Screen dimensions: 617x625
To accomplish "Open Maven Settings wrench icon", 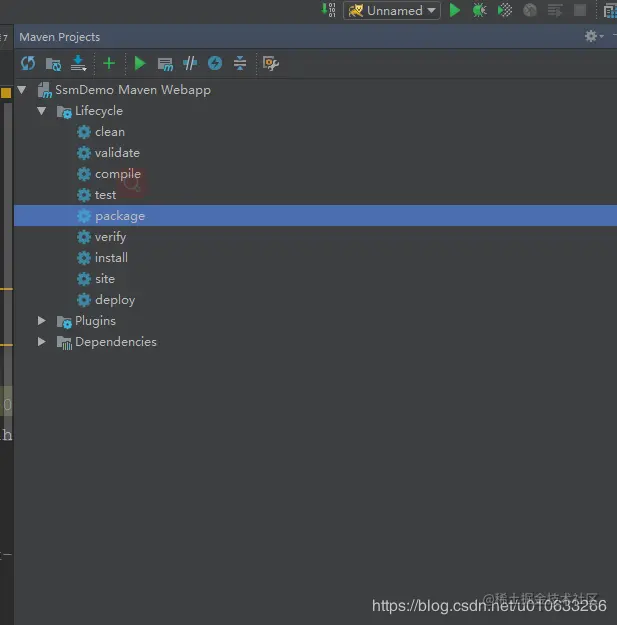I will point(271,63).
